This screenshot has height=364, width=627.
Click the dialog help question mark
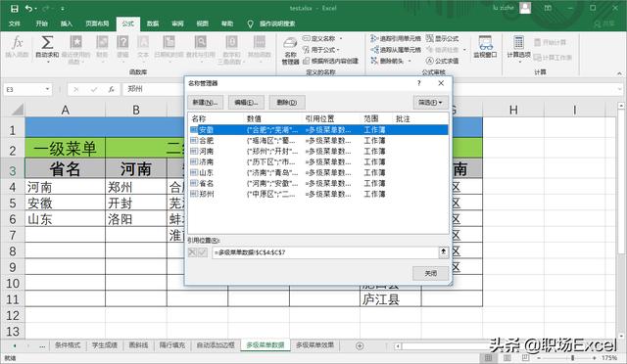[x=419, y=83]
